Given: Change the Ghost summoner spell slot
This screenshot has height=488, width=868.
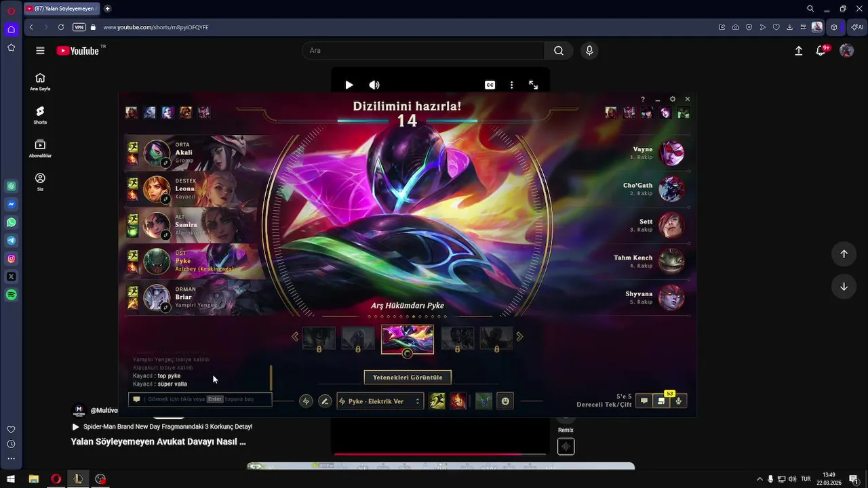Looking at the screenshot, I should [437, 401].
